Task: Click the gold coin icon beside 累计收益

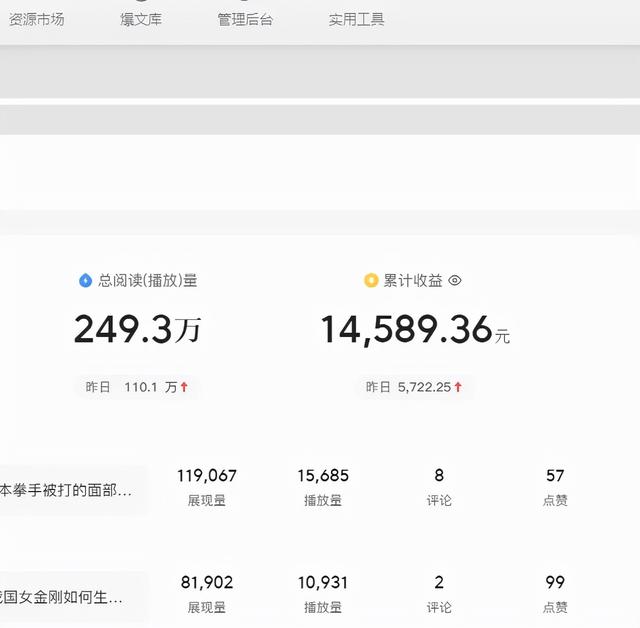Action: [371, 281]
